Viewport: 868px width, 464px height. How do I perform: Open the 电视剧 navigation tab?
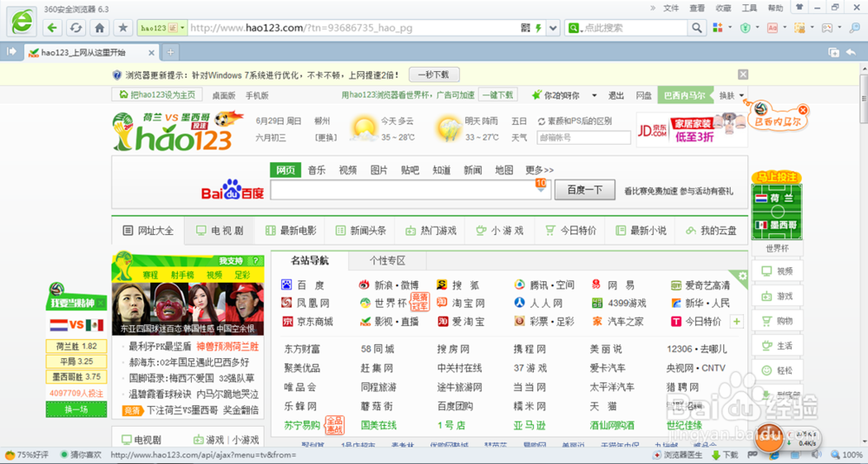click(220, 231)
